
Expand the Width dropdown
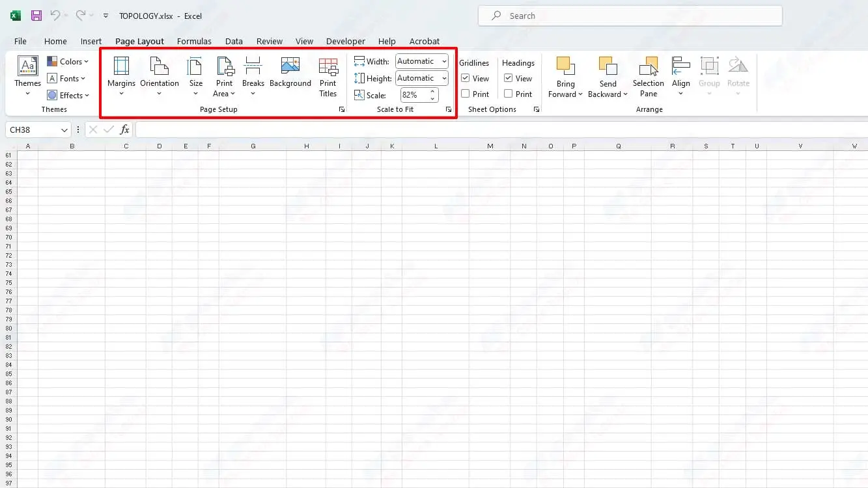pos(444,61)
